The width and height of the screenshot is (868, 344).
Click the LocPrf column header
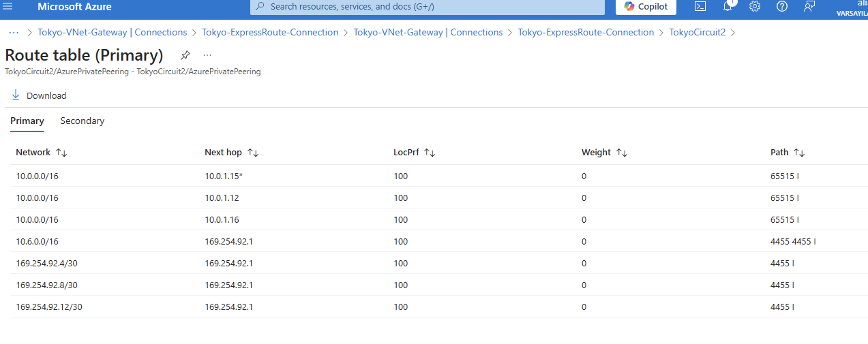(x=406, y=153)
